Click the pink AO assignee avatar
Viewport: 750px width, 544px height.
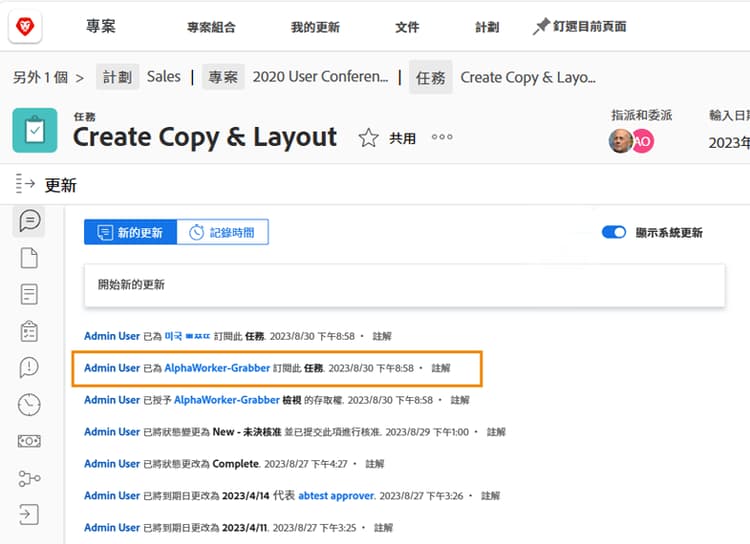(x=643, y=141)
